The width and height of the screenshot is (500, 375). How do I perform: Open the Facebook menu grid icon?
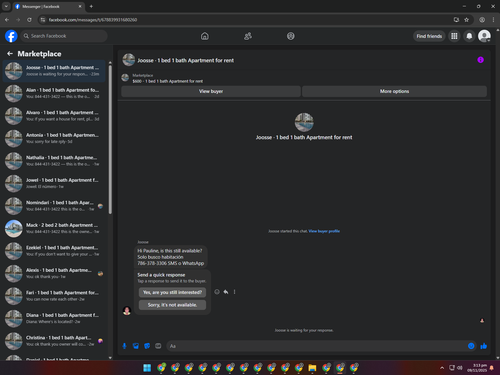click(454, 36)
